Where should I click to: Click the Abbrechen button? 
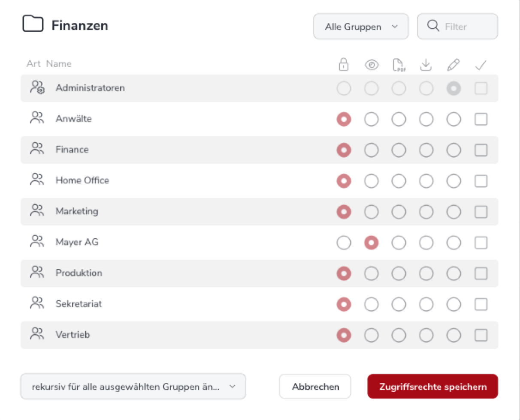pos(315,387)
